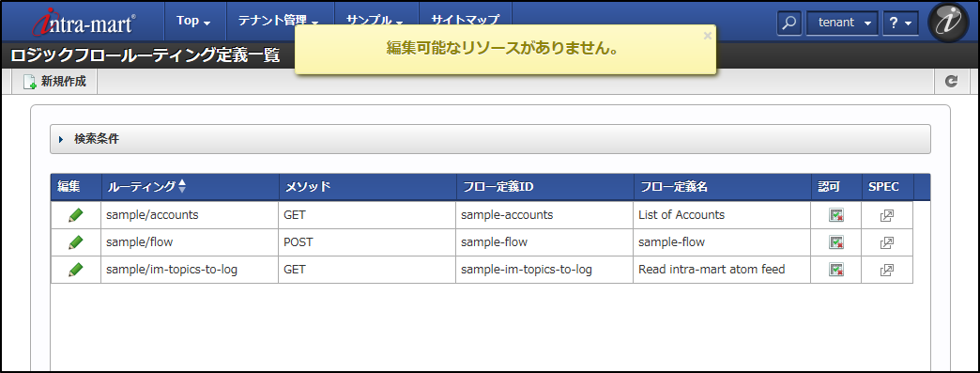Viewport: 980px width, 373px height.
Task: Click the refresh icon in the toolbar
Action: tap(951, 82)
